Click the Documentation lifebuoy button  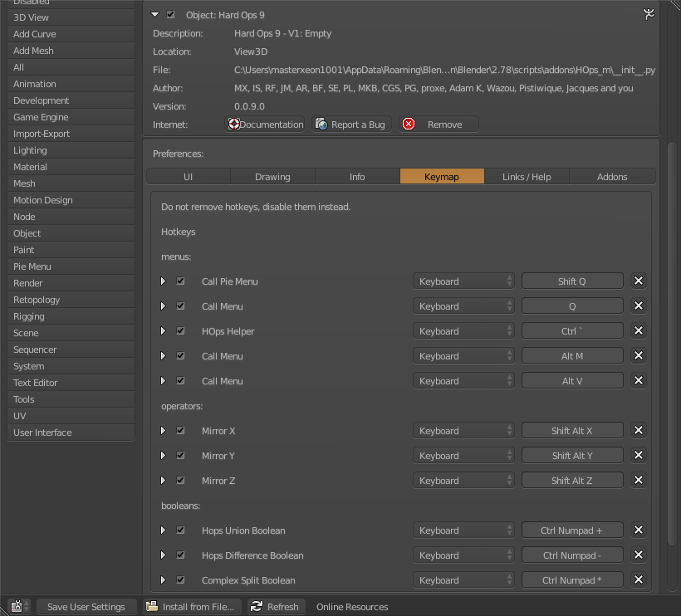click(266, 125)
